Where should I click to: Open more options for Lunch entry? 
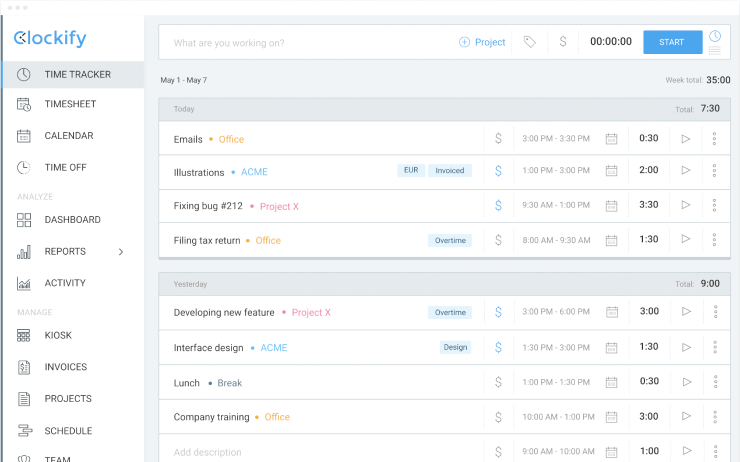715,381
